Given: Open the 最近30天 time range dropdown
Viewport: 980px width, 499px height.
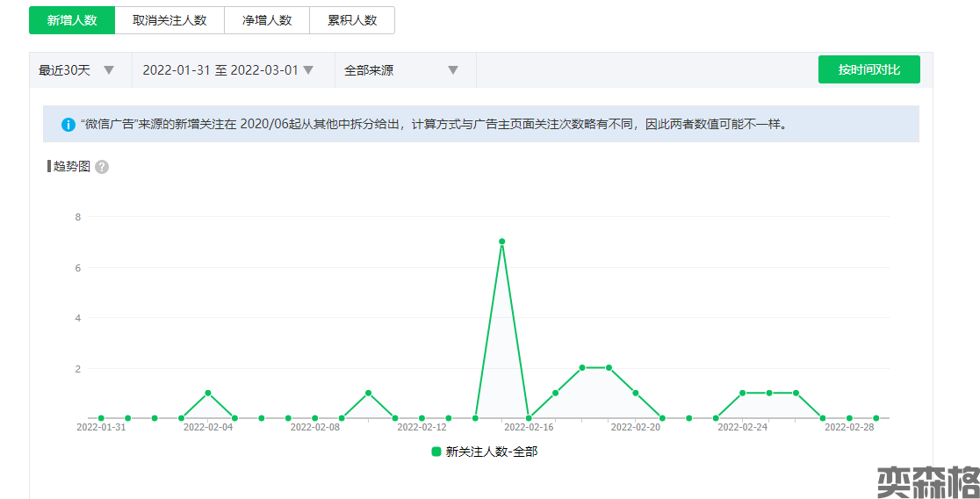Looking at the screenshot, I should 77,70.
